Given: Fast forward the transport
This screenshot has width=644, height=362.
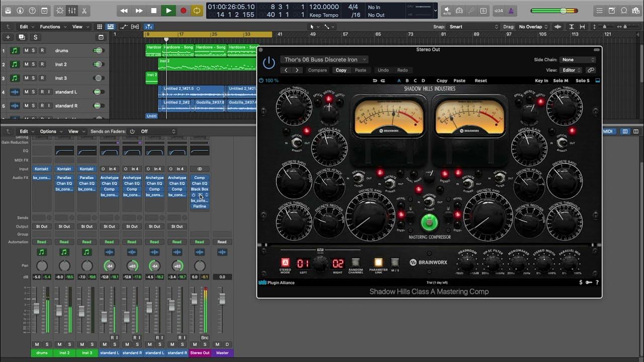Looking at the screenshot, I should click(x=139, y=11).
